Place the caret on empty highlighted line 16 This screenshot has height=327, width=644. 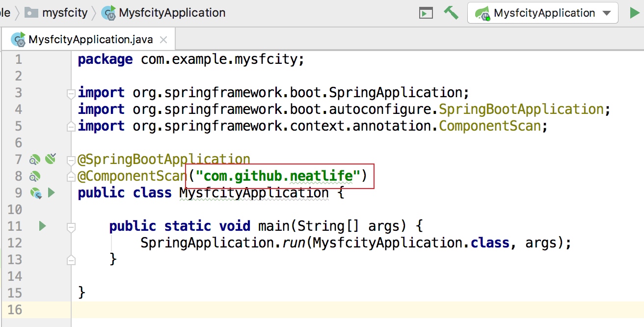357,310
